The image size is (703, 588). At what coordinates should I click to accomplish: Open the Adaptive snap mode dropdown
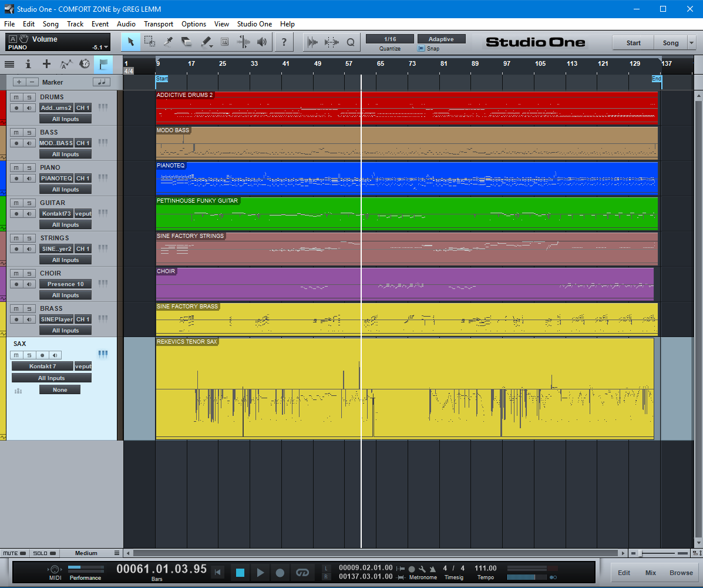click(441, 39)
